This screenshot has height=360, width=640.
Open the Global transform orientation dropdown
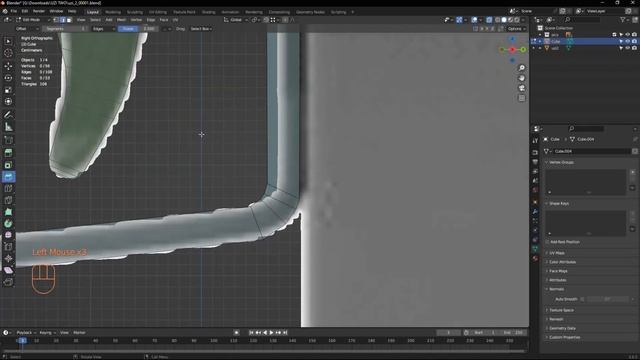[236, 20]
